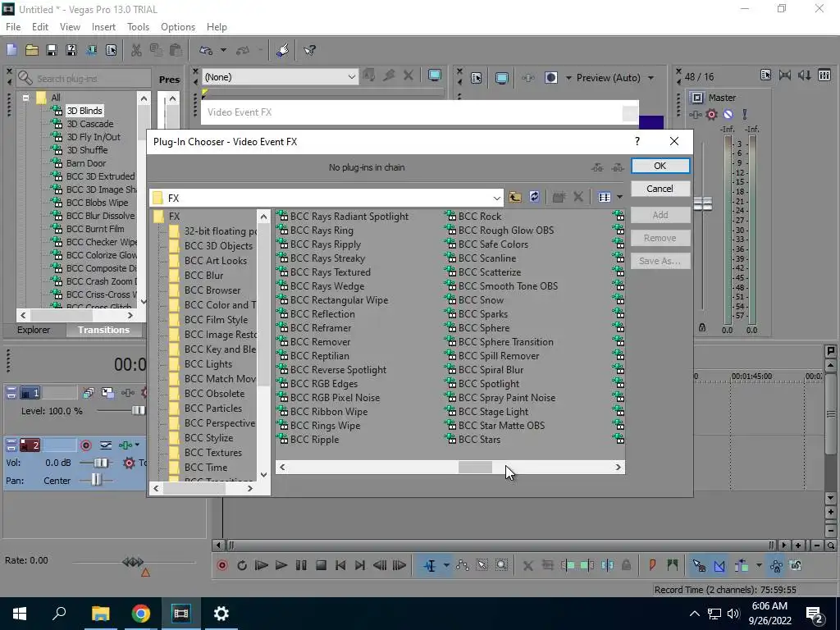Viewport: 840px width, 630px height.
Task: Open the Master bus Automation Settings gear
Action: click(711, 114)
